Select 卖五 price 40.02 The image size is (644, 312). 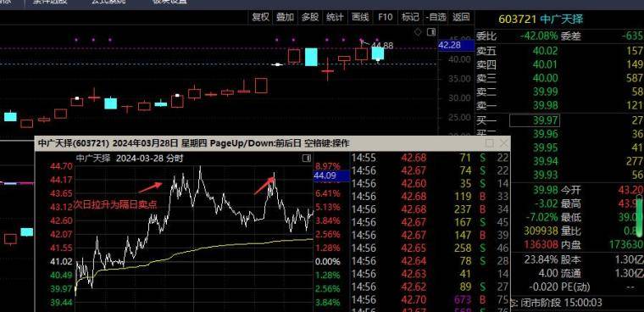[546, 51]
